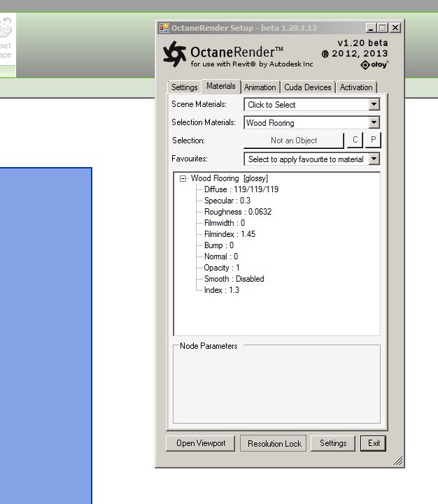Select the Materials tab
438x504 pixels.
[x=221, y=86]
